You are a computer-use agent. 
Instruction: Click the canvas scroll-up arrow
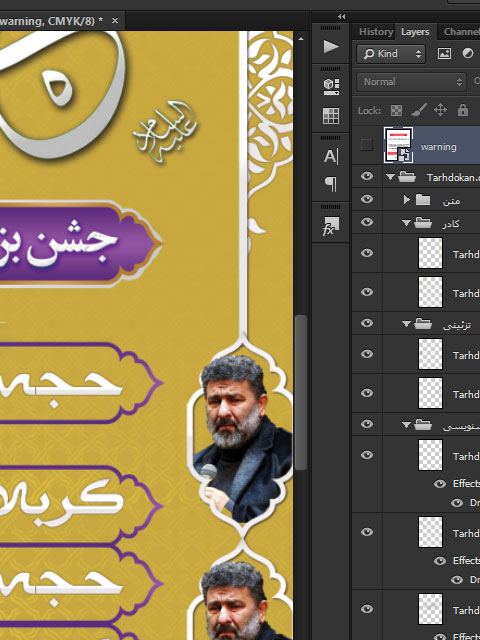(x=301, y=39)
